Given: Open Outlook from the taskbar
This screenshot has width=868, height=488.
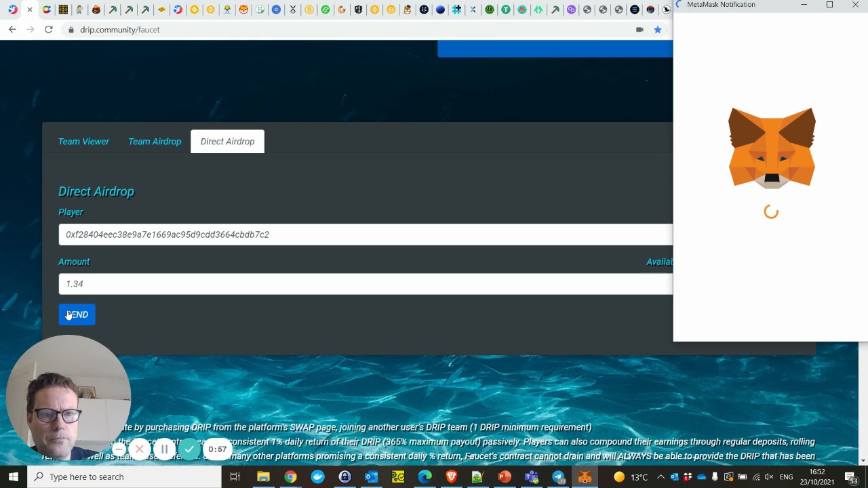Looking at the screenshot, I should 371,476.
